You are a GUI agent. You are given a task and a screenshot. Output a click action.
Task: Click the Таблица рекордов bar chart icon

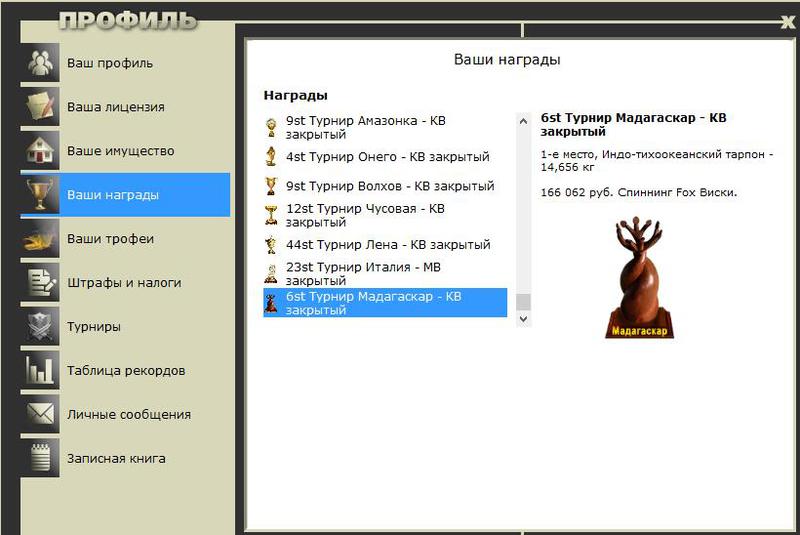pyautogui.click(x=40, y=370)
